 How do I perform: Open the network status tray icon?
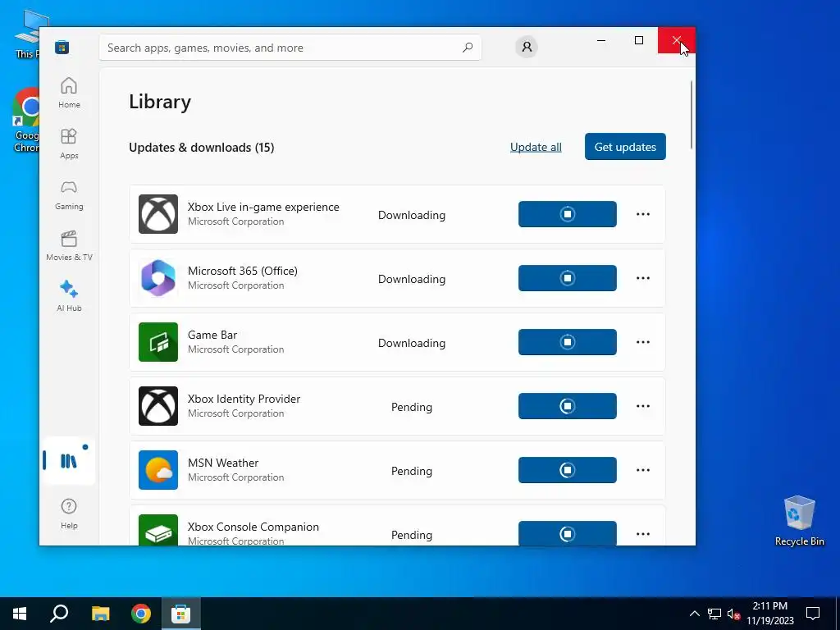coord(714,614)
